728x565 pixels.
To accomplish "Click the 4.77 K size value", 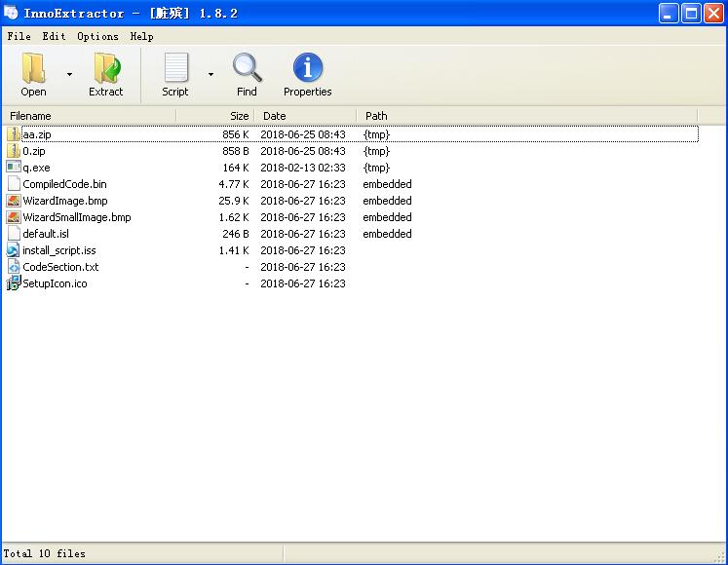I will pos(234,184).
